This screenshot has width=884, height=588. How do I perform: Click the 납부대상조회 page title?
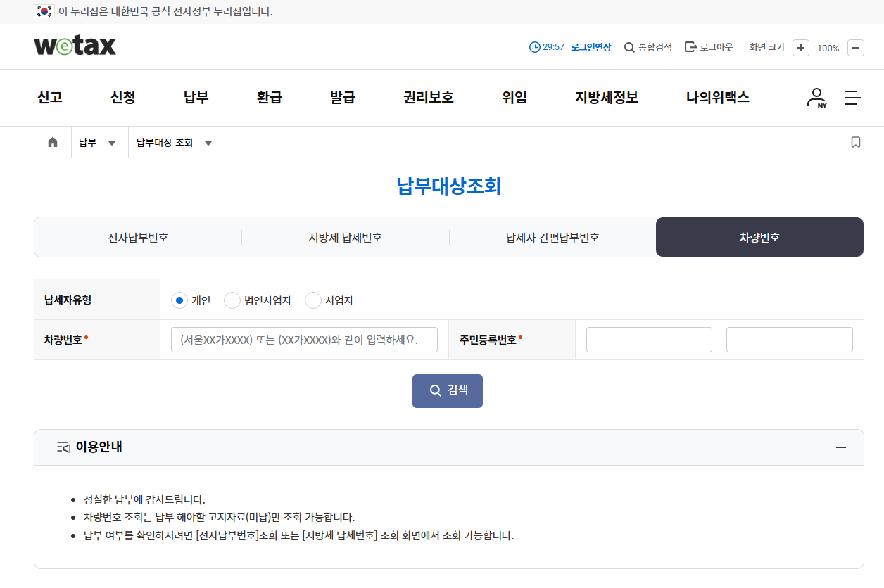pos(449,186)
